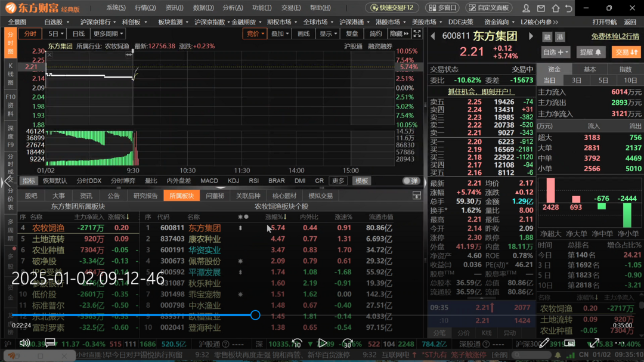Switch to the 核心题材 tab
Viewport: 644px width, 362px height.
284,196
